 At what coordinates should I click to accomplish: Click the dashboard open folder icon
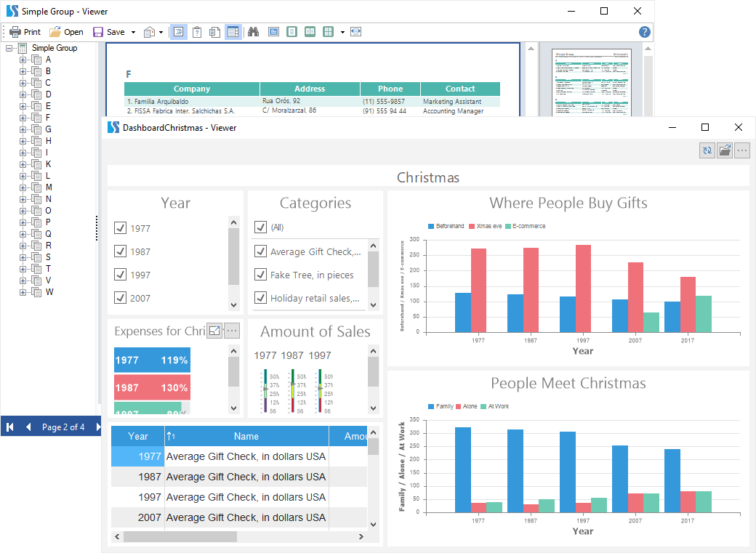(x=725, y=150)
